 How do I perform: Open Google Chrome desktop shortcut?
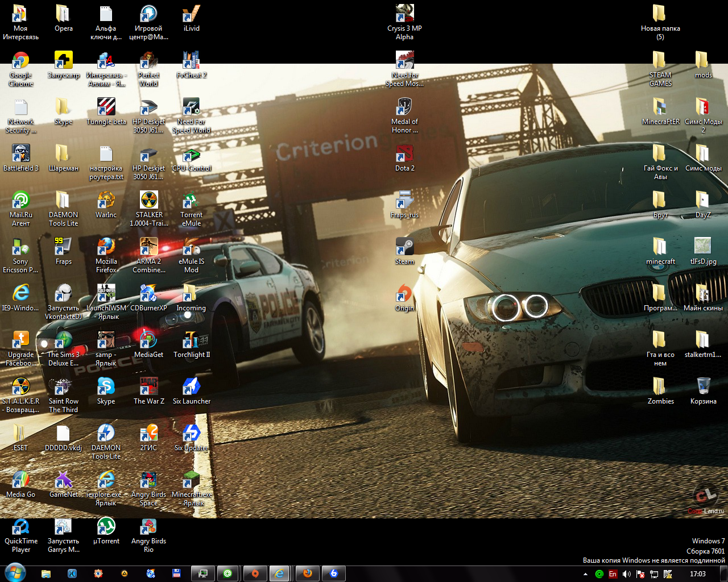click(x=21, y=60)
